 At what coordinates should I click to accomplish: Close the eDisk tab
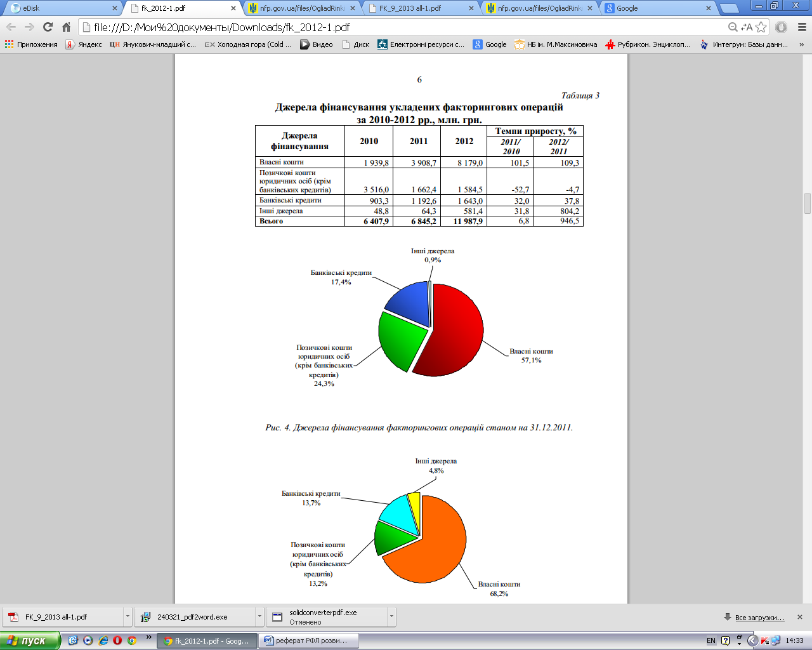(115, 8)
